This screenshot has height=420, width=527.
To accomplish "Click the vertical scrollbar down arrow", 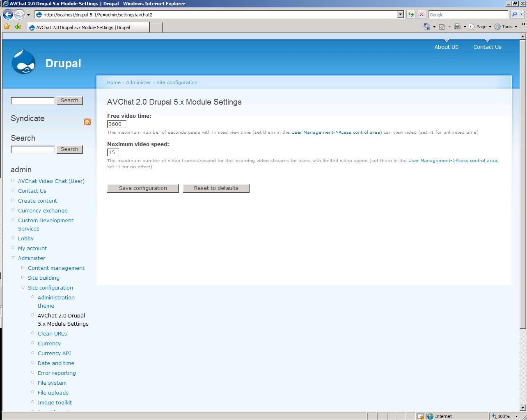I will pyautogui.click(x=522, y=408).
